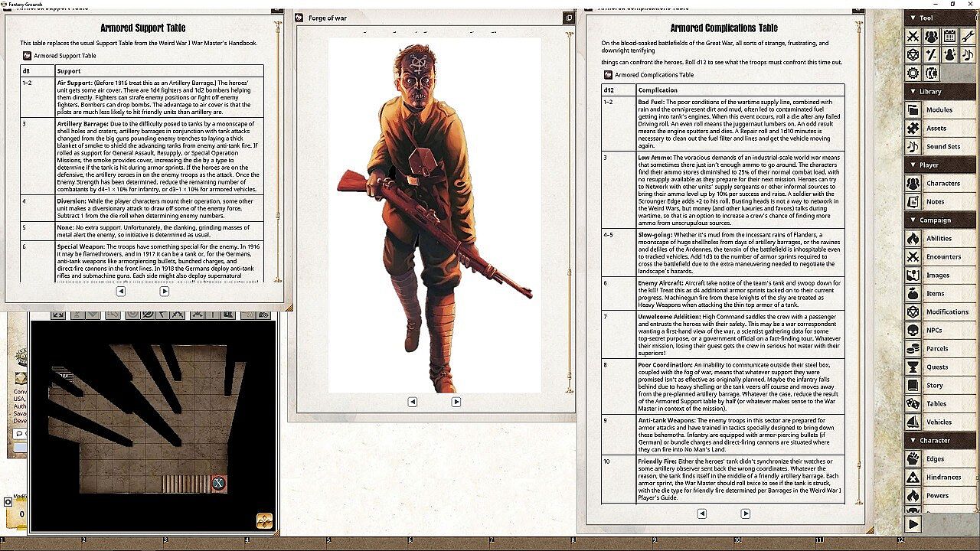980x551 pixels.
Task: Click the Forge of war window title
Action: pos(328,18)
